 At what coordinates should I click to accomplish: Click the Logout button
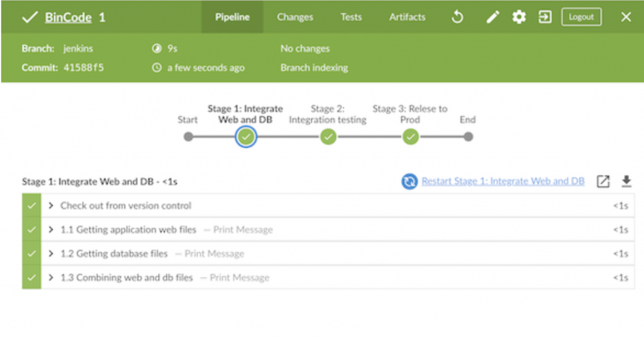pyautogui.click(x=581, y=17)
